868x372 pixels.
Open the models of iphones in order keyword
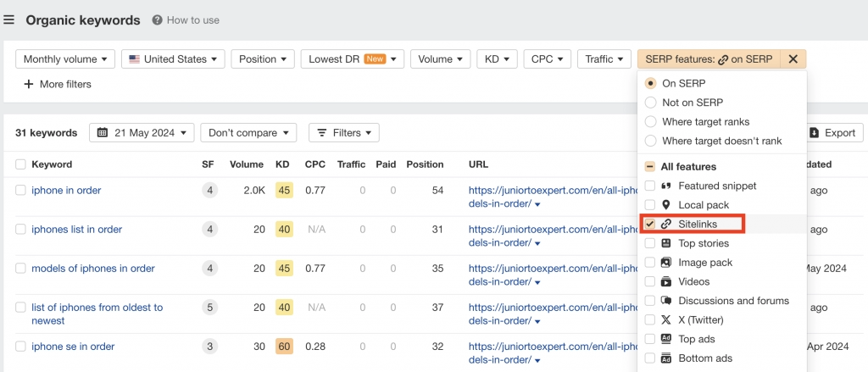pyautogui.click(x=93, y=269)
